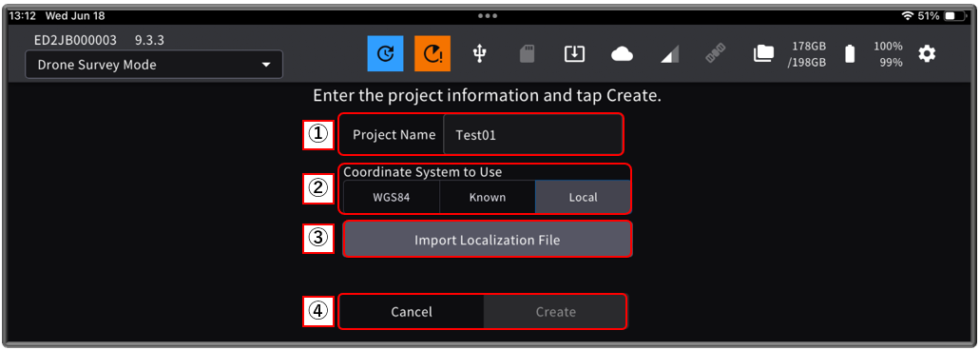Open settings with the gear icon
The height and width of the screenshot is (350, 980).
927,54
